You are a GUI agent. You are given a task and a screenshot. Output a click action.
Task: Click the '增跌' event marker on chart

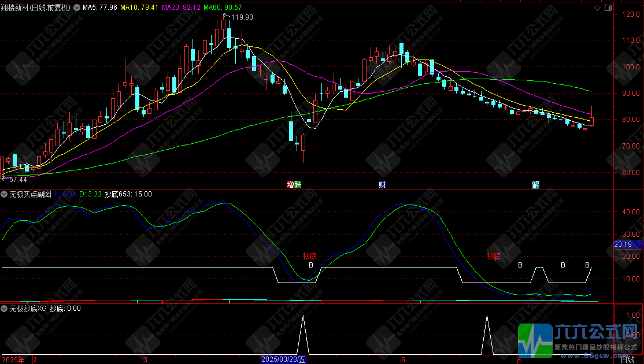pos(294,185)
